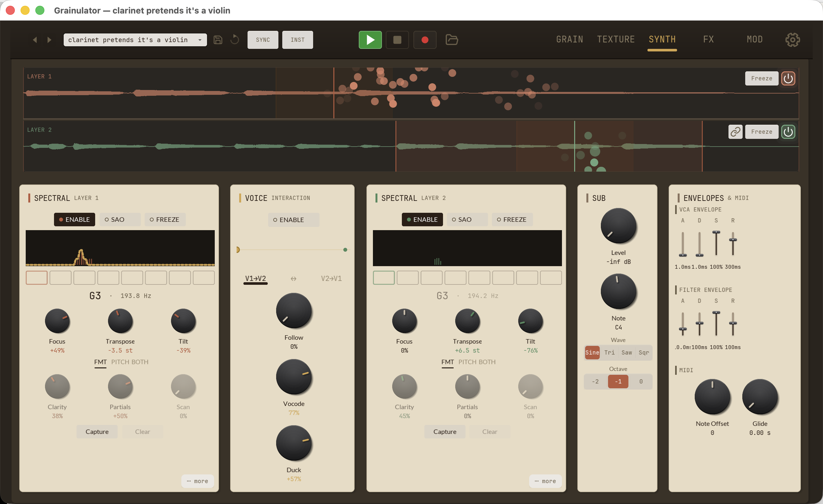This screenshot has height=504, width=823.
Task: Enable Voice Interaction
Action: point(293,220)
